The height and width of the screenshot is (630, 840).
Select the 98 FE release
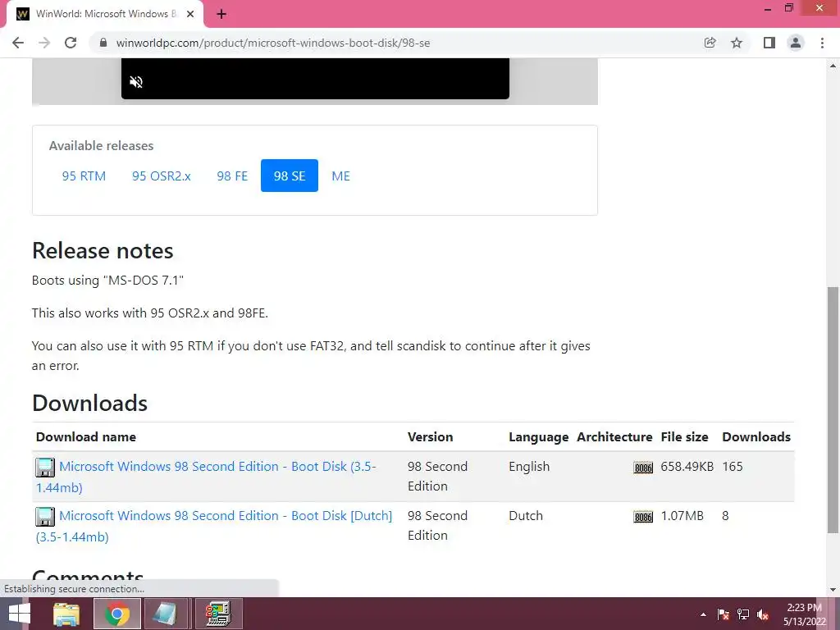(x=232, y=176)
